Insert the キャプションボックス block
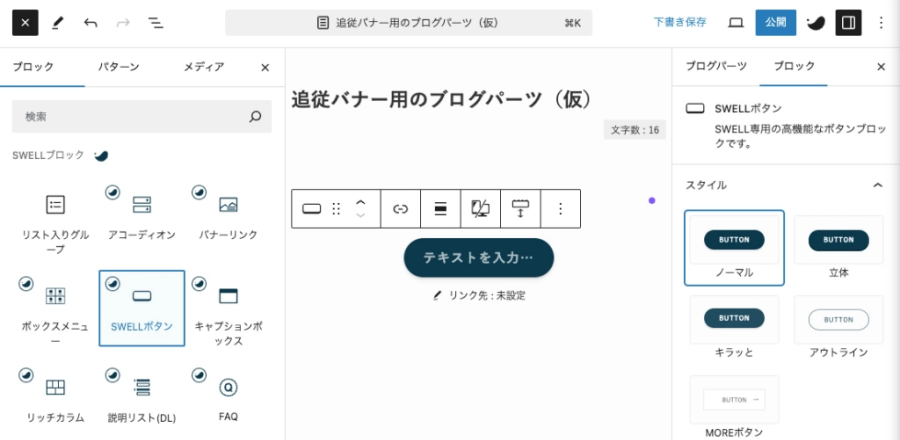900x440 pixels. pyautogui.click(x=228, y=309)
